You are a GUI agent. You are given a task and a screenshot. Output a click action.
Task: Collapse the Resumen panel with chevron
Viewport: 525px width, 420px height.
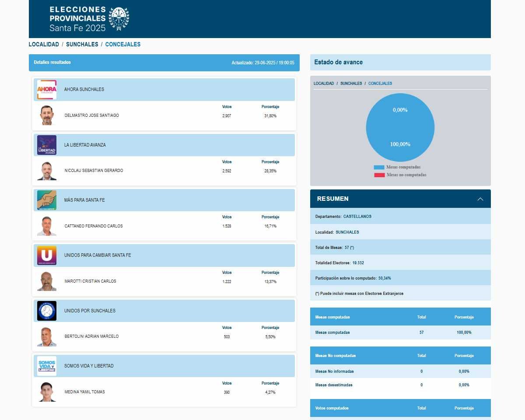(480, 199)
